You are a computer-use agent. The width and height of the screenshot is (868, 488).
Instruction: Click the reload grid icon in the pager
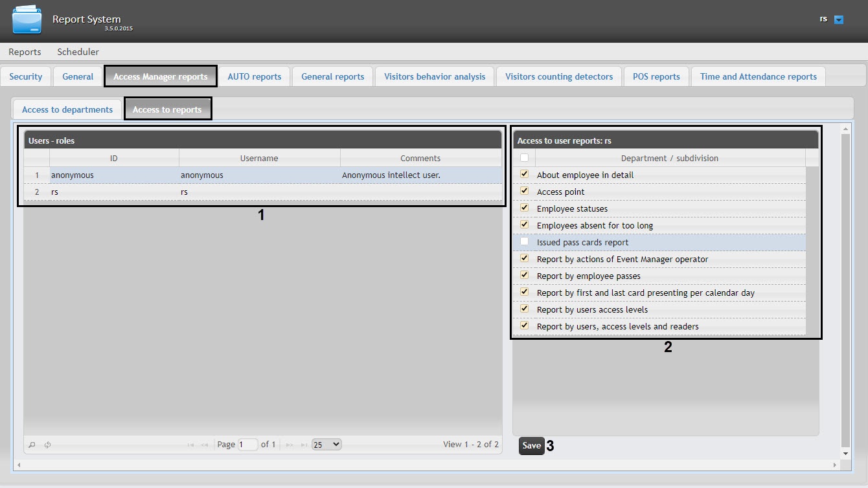tap(48, 445)
